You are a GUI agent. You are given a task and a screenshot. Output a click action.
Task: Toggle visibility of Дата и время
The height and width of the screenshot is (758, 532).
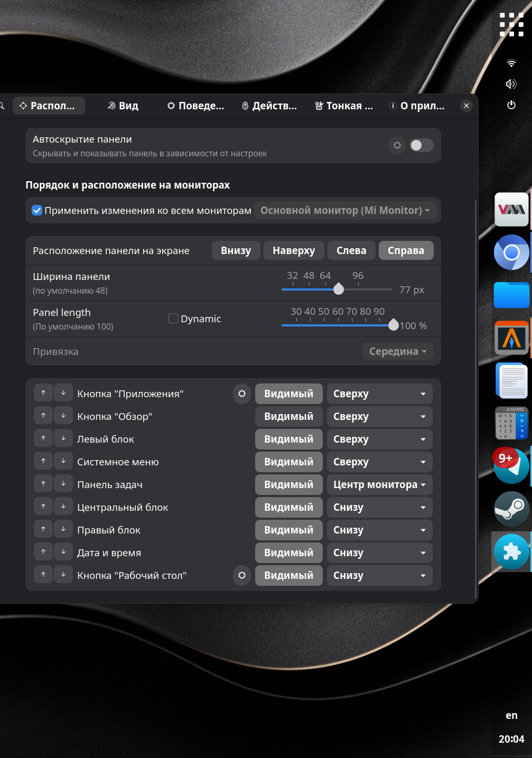289,553
